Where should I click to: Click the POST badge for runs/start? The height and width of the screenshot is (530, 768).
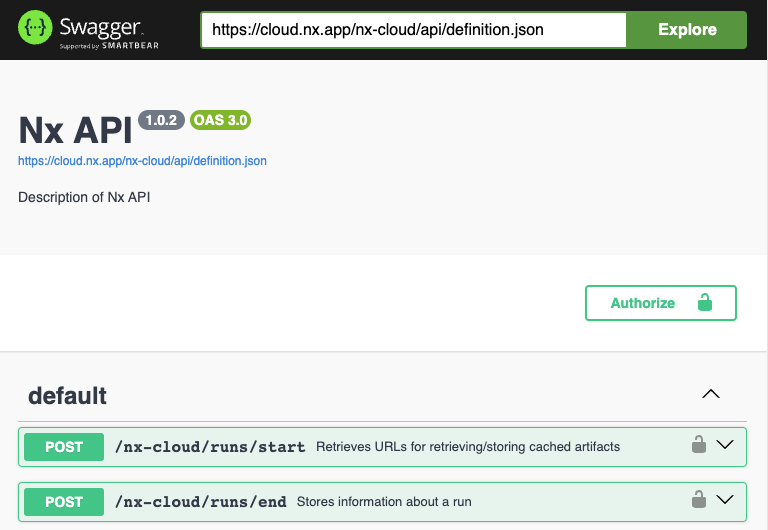64,447
